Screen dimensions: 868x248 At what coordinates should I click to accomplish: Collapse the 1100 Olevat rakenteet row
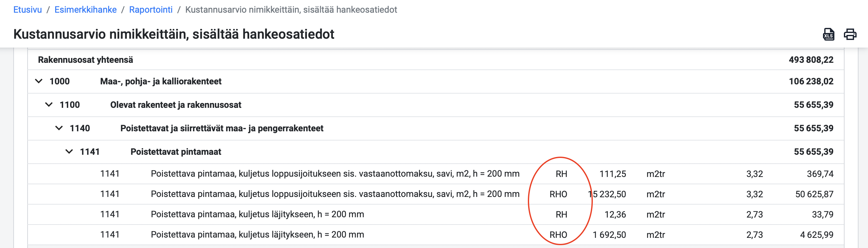(x=49, y=105)
